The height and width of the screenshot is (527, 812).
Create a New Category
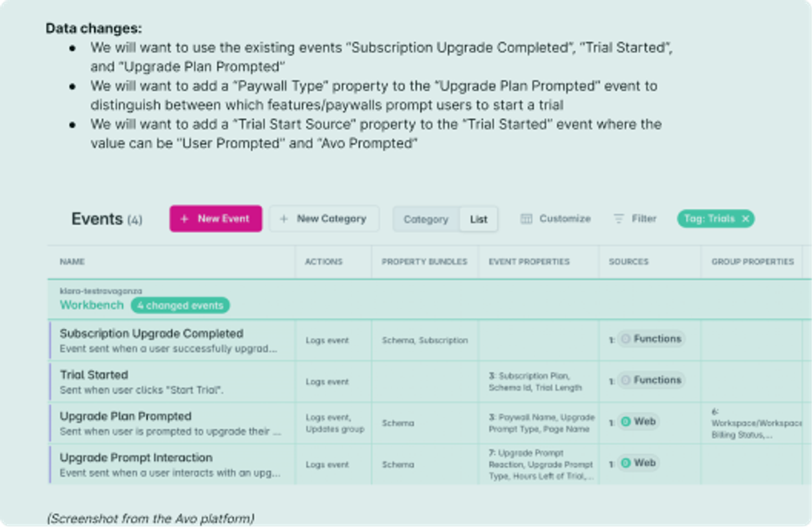click(324, 219)
